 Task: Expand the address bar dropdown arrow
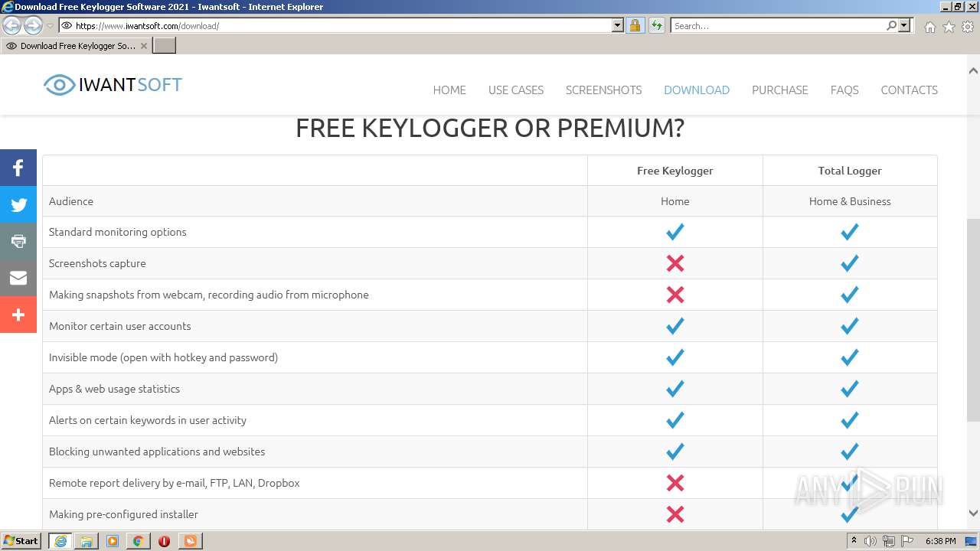coord(618,25)
